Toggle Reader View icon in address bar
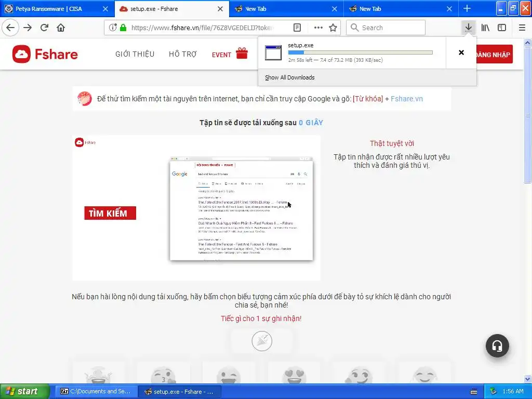This screenshot has height=399, width=532. [x=297, y=28]
